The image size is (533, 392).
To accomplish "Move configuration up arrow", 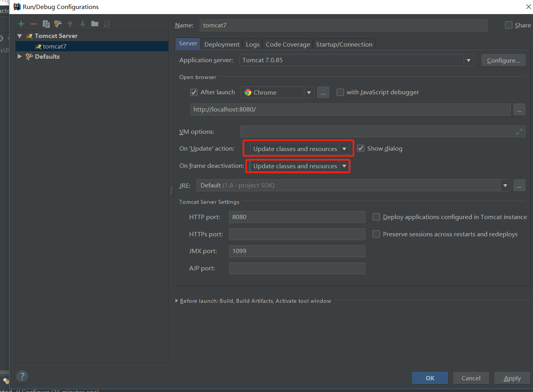I will point(70,24).
